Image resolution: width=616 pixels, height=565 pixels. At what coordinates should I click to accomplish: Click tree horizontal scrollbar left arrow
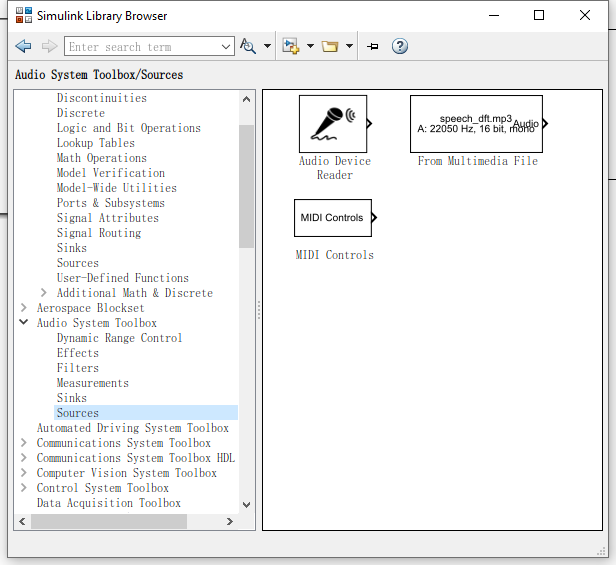(x=22, y=521)
